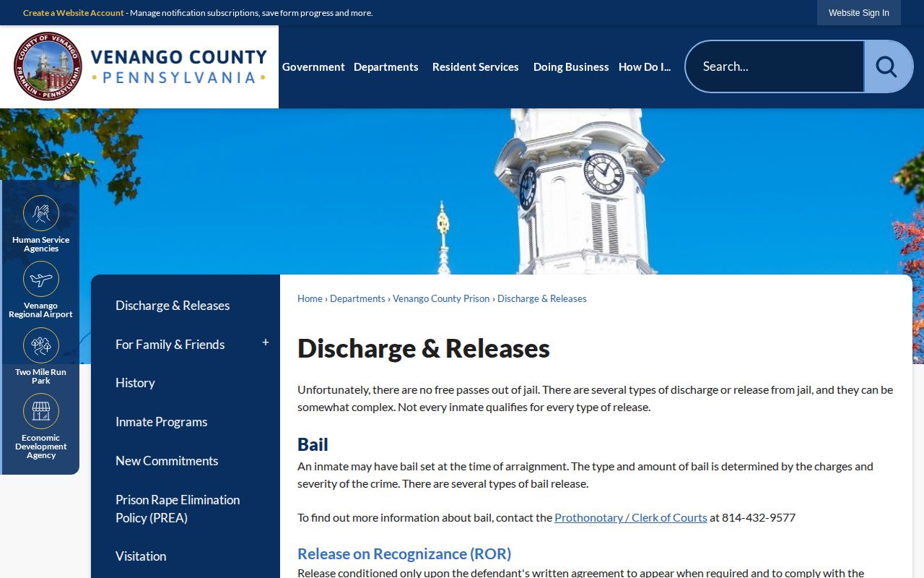
Task: Open the Resident Services menu
Action: 476,66
